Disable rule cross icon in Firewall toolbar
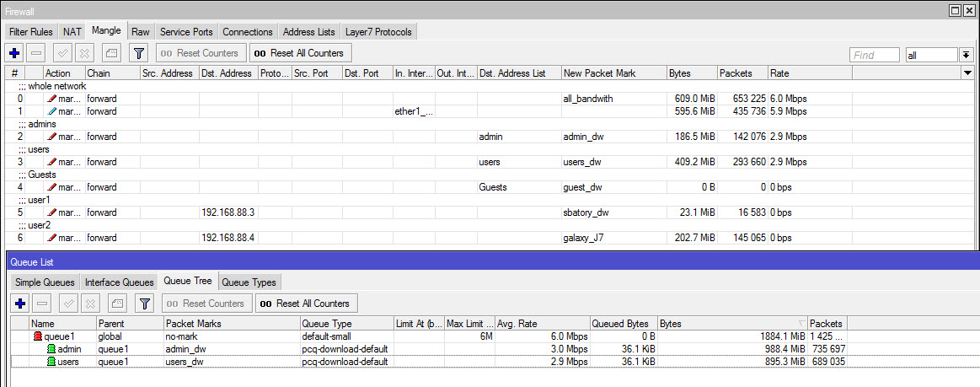980x387 pixels. (85, 53)
